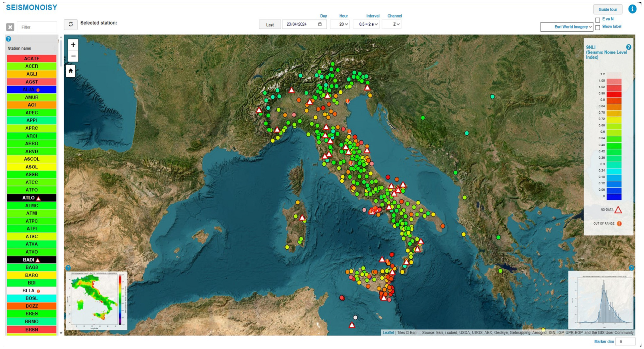Image resolution: width=644 pixels, height=349 pixels.
Task: Select station ACATE in the list
Action: pos(31,59)
